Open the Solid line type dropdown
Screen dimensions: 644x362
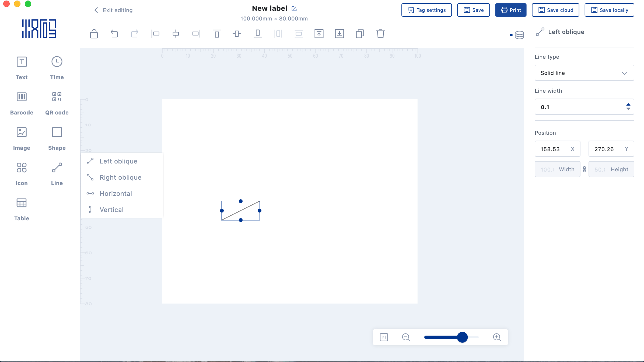[x=584, y=73]
